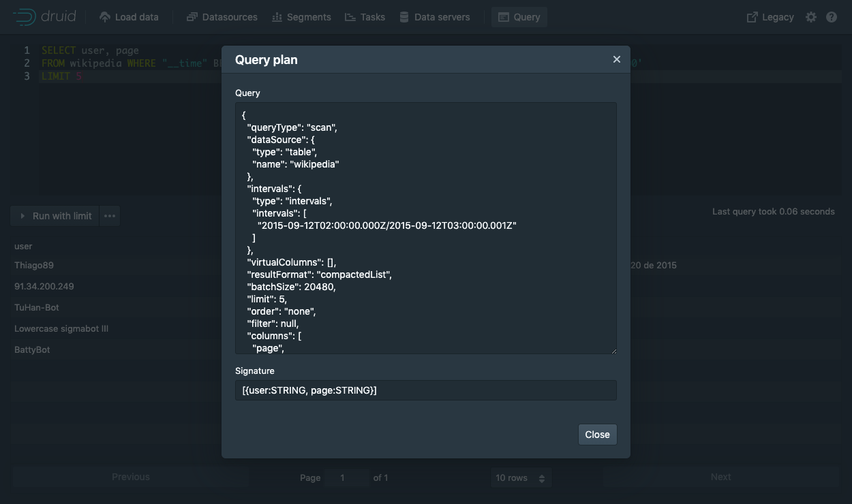Click the Datasources stack icon

tap(192, 17)
